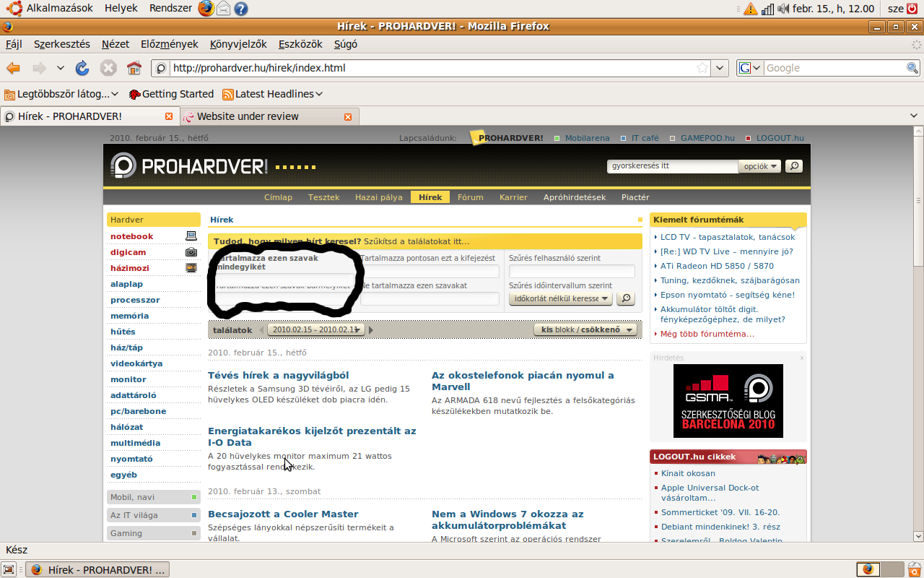Screen dimensions: 924x578
Task: Open the help launcher icon in panel
Action: point(241,9)
